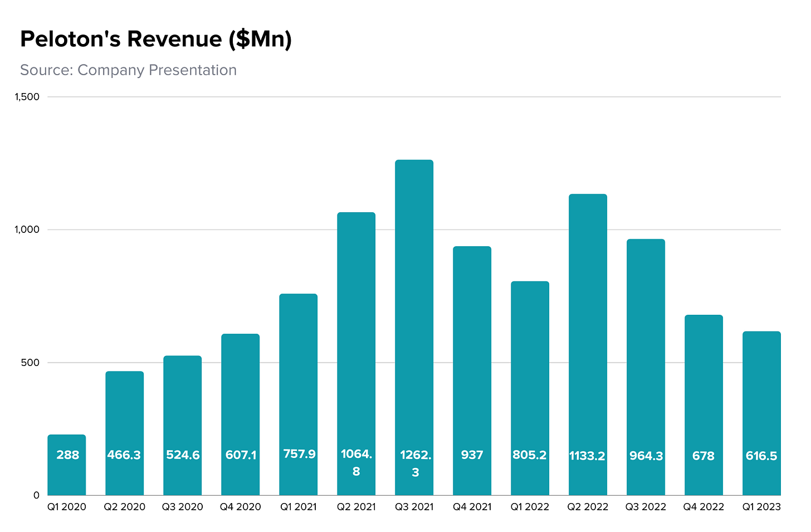
Task: Click the chart title Peloton's Revenue ($Mn)
Action: click(x=156, y=39)
